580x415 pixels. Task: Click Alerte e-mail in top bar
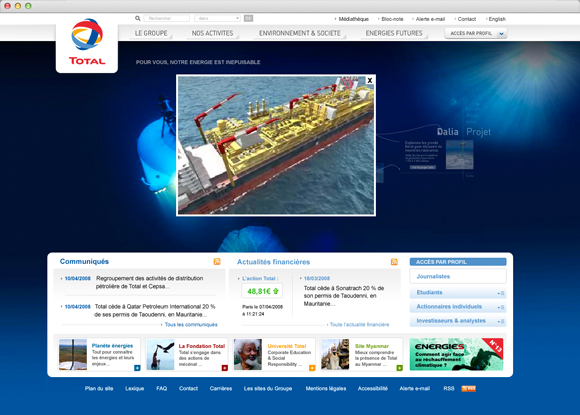[430, 19]
